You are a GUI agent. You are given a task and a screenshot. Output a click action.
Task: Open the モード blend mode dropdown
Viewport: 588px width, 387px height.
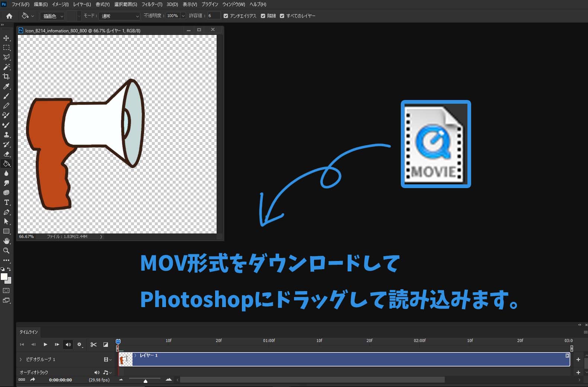click(x=120, y=16)
